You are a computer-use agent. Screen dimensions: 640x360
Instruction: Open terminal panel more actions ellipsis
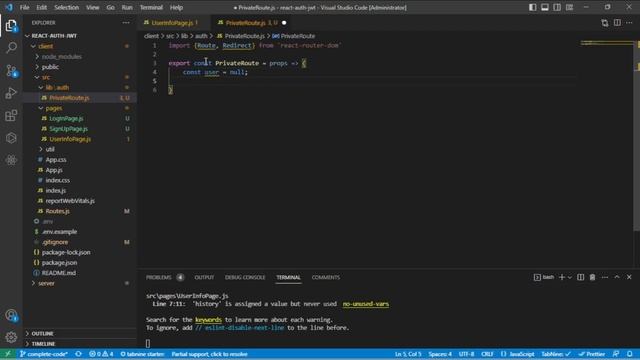click(604, 277)
